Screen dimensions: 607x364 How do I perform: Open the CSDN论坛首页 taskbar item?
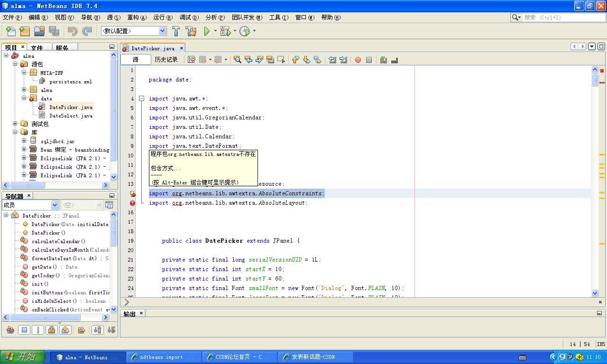point(239,357)
